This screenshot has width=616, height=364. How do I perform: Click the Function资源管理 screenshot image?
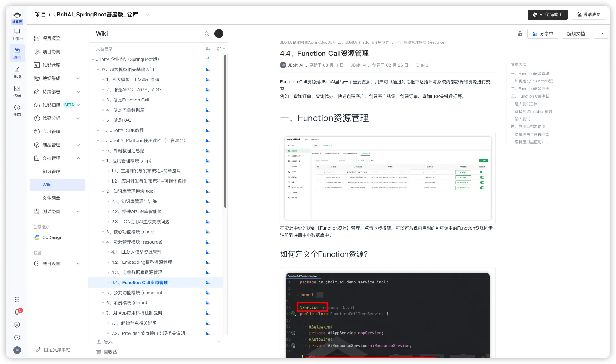pos(388,178)
